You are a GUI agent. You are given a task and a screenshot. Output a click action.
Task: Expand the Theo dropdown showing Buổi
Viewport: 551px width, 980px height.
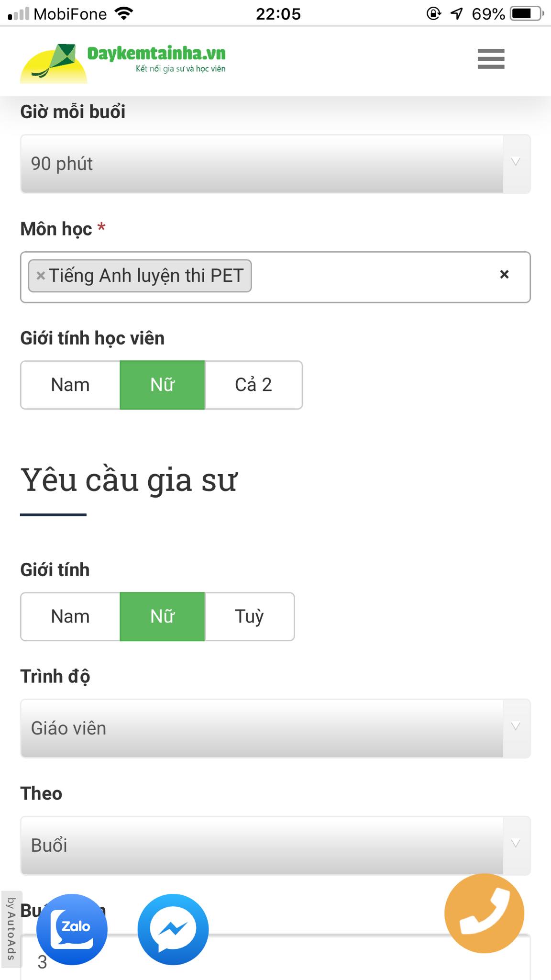(275, 846)
